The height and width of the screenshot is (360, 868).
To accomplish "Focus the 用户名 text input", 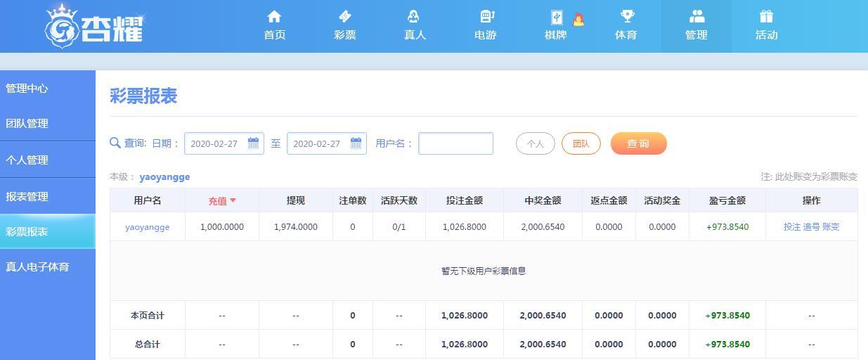I will tap(456, 143).
